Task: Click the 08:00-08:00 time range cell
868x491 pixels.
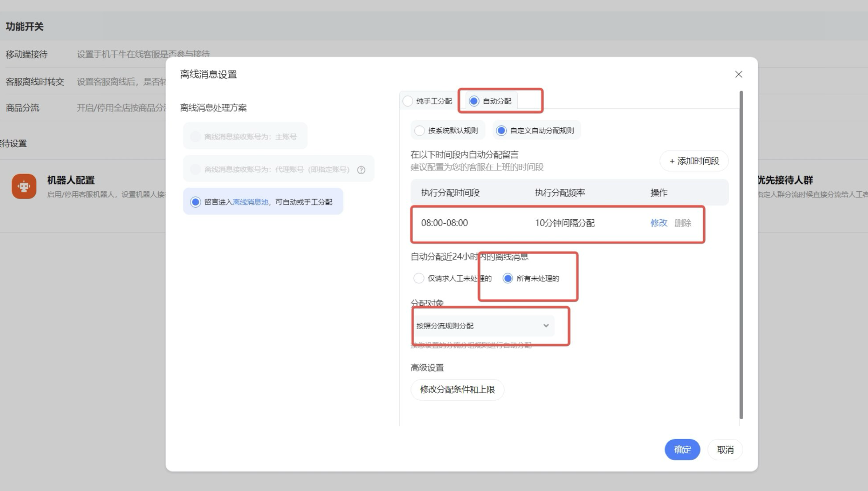Action: (x=444, y=223)
